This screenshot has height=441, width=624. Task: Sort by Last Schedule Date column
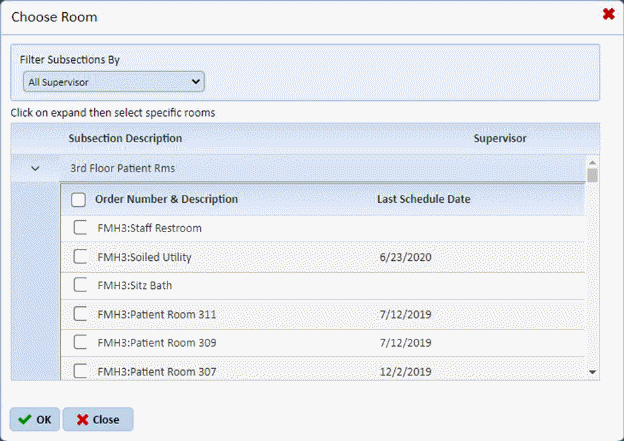point(423,199)
